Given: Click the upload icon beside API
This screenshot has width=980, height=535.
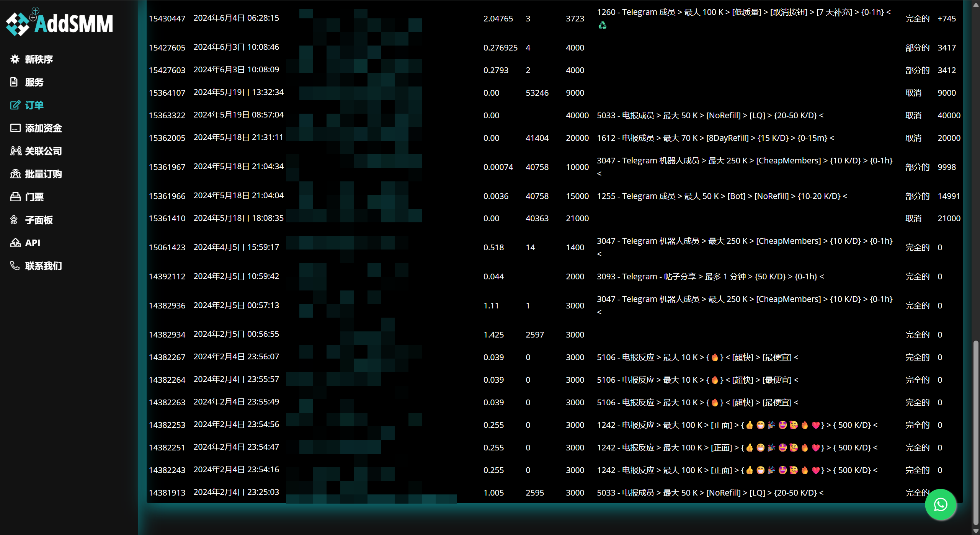Looking at the screenshot, I should [x=15, y=243].
